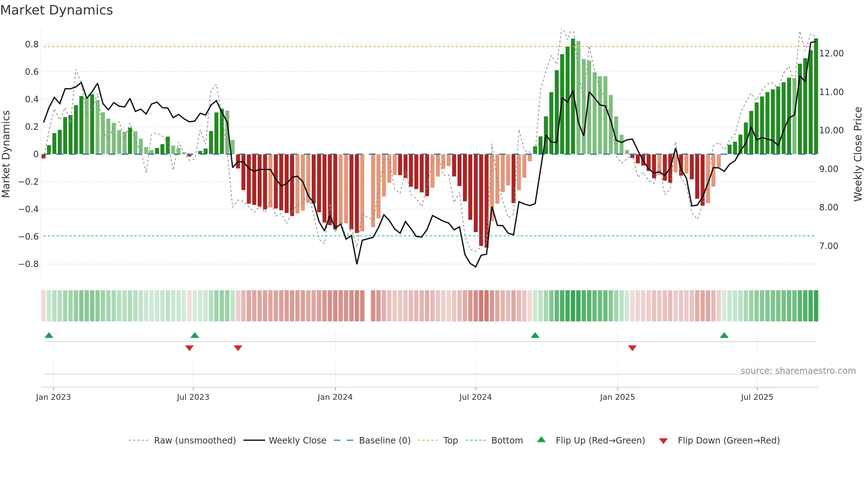Click the 0.8 left axis label
Image resolution: width=868 pixels, height=488 pixels.
pyautogui.click(x=32, y=44)
